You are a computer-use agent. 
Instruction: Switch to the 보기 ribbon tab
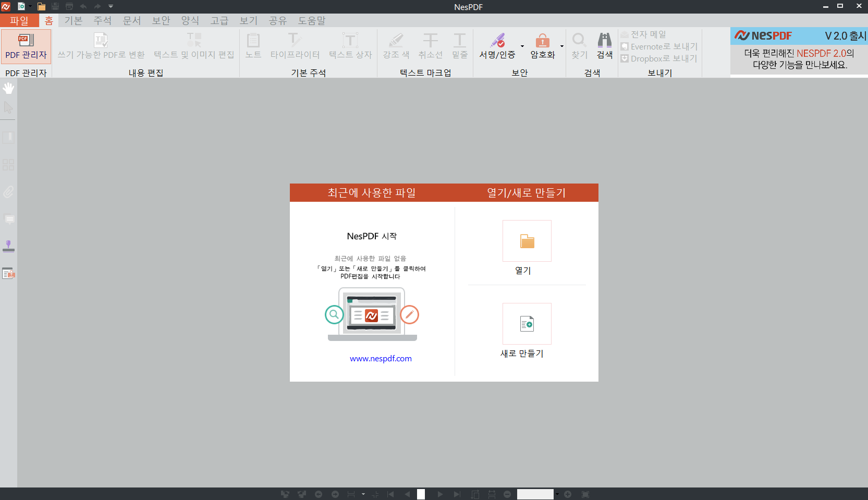click(x=249, y=20)
